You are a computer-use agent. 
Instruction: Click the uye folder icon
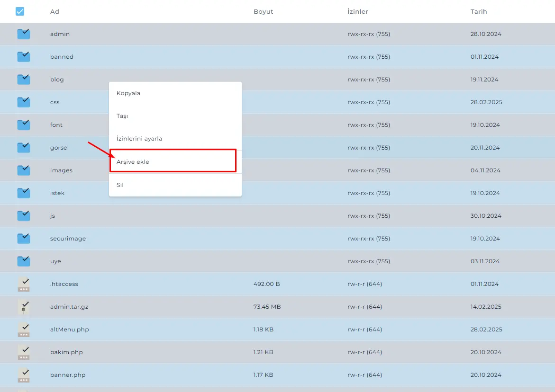(24, 261)
